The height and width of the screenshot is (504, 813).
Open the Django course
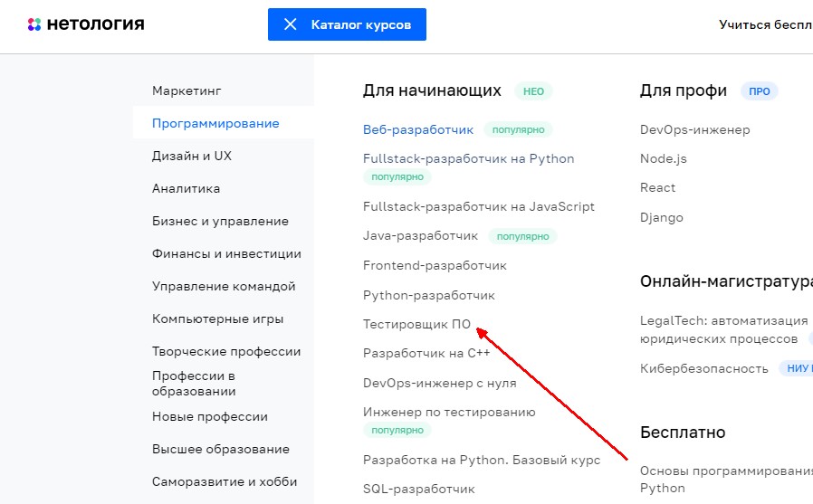(662, 217)
